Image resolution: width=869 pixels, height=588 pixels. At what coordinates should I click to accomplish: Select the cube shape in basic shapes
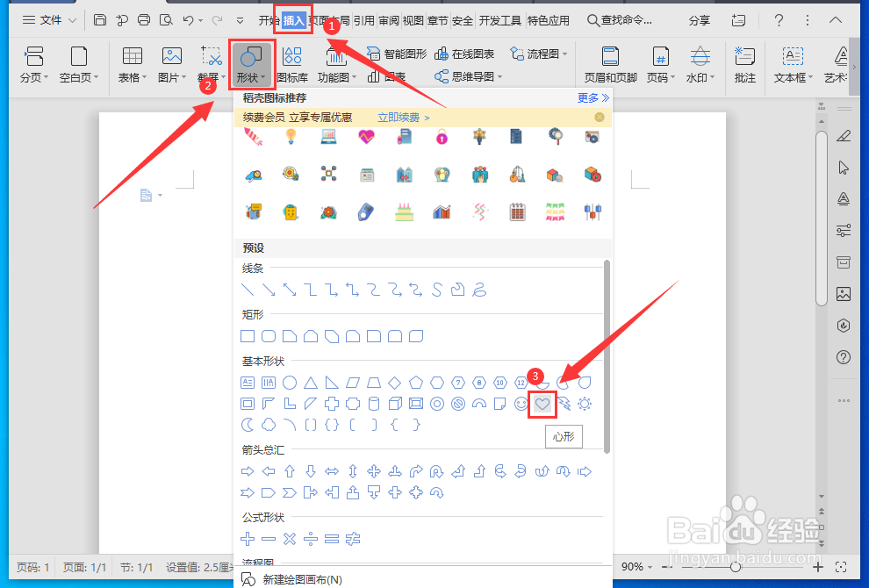[x=395, y=404]
